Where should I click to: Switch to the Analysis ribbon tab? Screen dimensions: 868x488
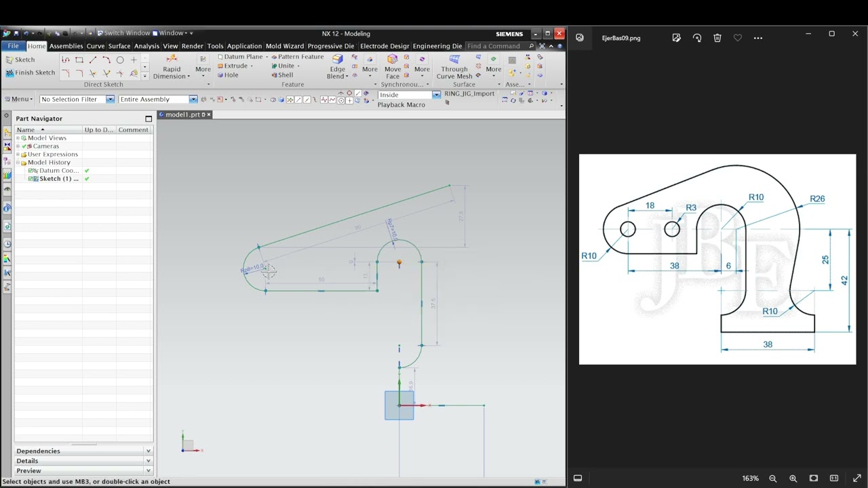pos(146,46)
